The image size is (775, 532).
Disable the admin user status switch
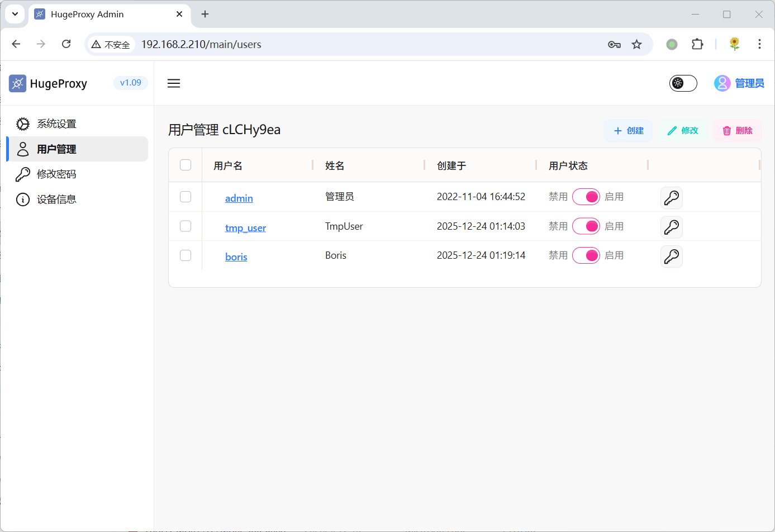click(x=586, y=197)
